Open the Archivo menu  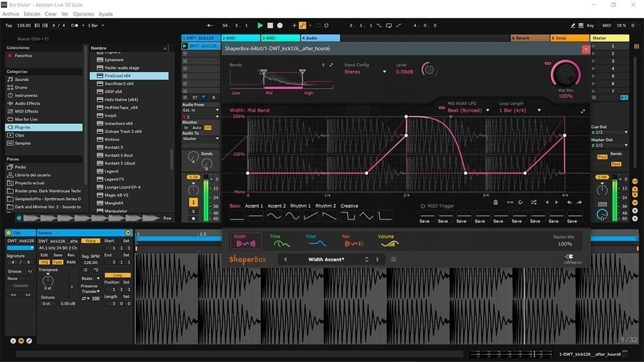(11, 14)
